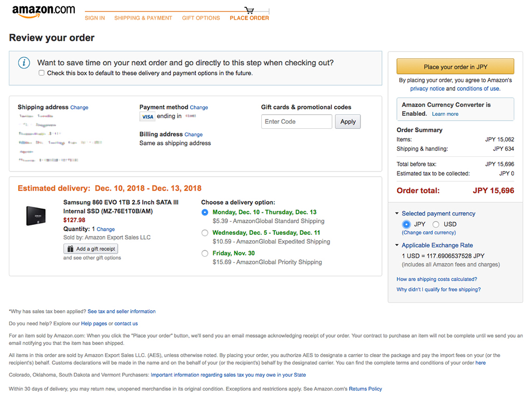
Task: Open Returns Policy link
Action: coord(365,389)
